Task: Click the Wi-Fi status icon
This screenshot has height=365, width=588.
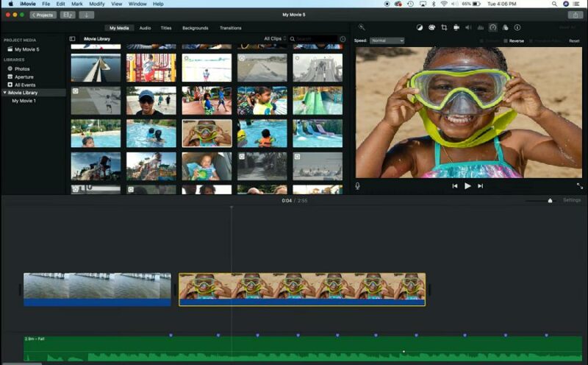Action: pos(444,4)
